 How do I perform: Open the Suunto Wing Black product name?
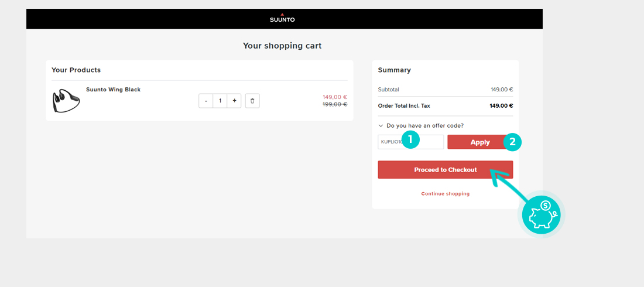pos(114,90)
